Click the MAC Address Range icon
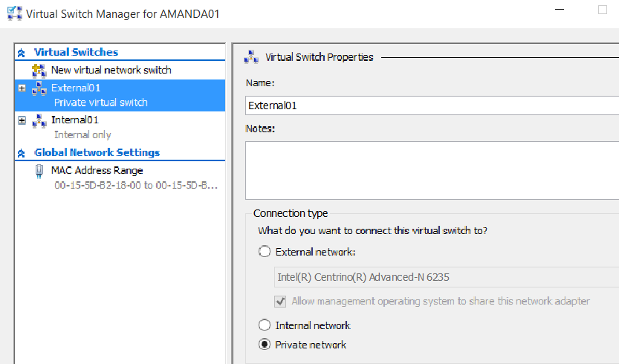 (x=39, y=172)
